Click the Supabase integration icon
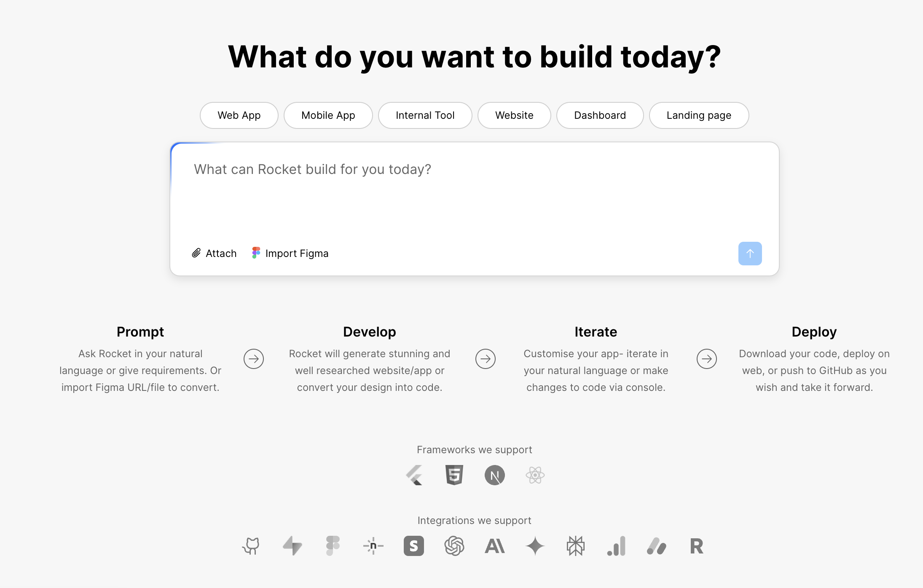 coord(292,546)
